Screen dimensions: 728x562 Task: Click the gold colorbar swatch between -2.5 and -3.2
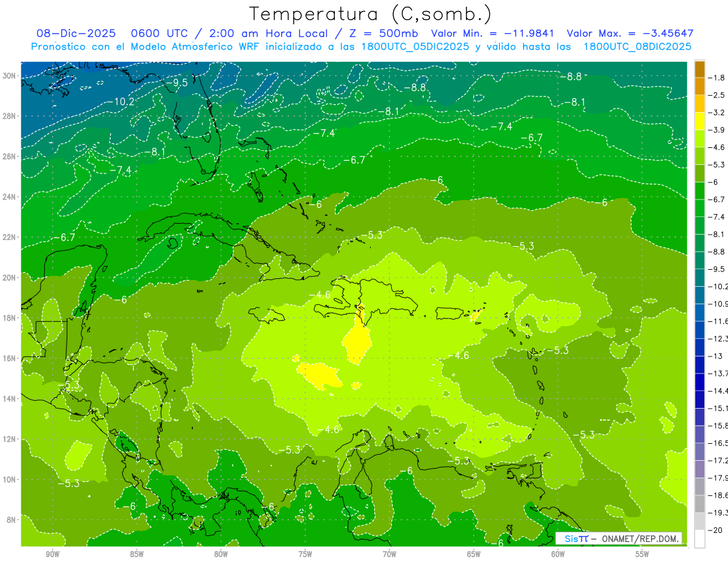(699, 104)
